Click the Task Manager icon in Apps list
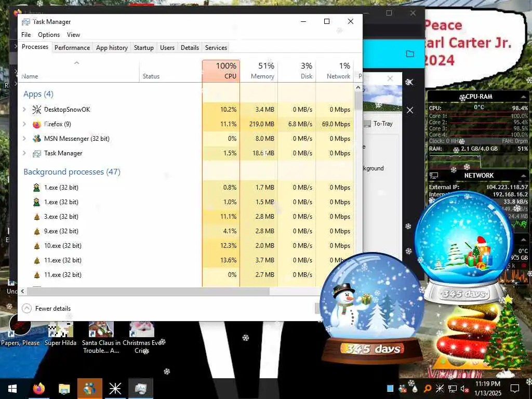 (x=37, y=153)
